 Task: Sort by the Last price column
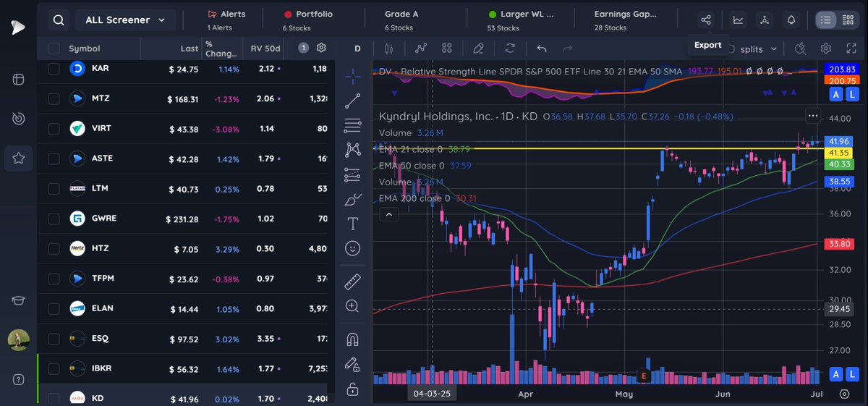tap(190, 48)
